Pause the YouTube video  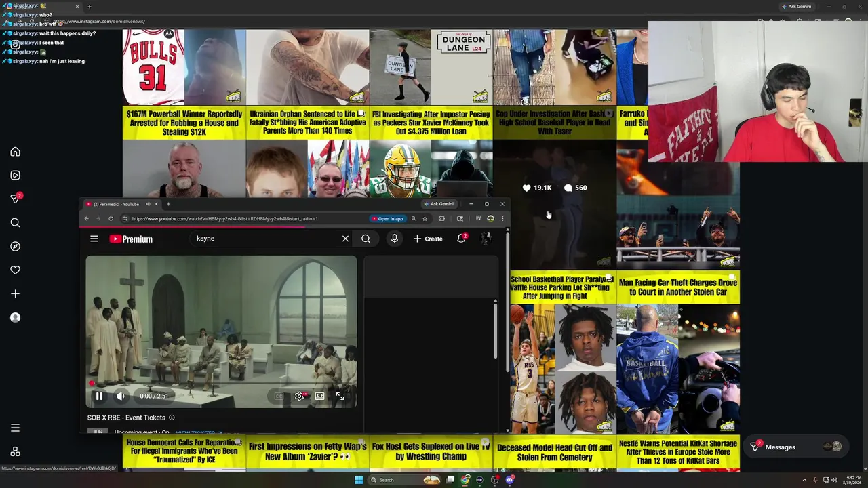99,396
